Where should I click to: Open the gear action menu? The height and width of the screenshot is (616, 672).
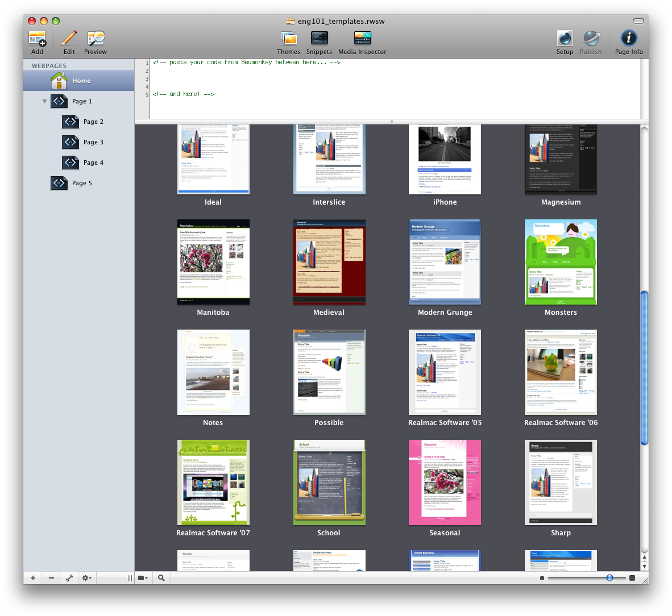click(87, 578)
